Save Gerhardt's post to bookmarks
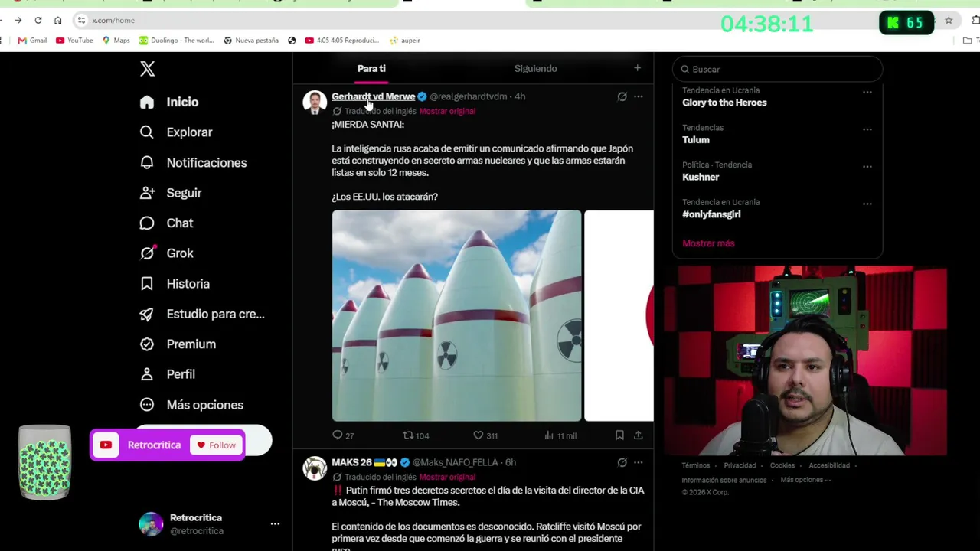 [619, 435]
